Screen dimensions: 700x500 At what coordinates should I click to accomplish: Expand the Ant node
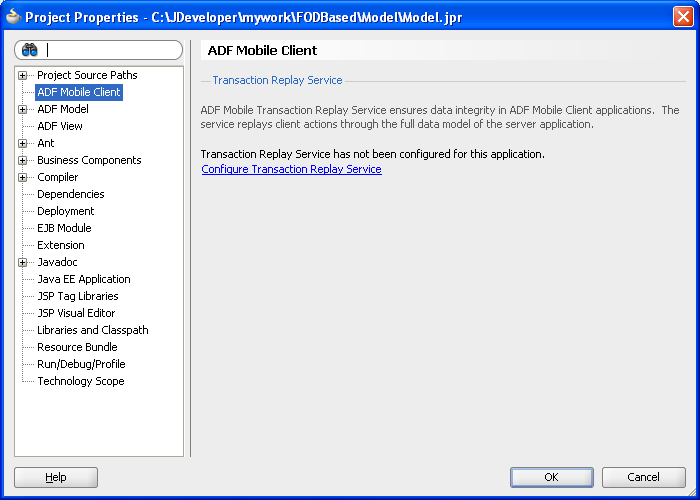[x=22, y=143]
